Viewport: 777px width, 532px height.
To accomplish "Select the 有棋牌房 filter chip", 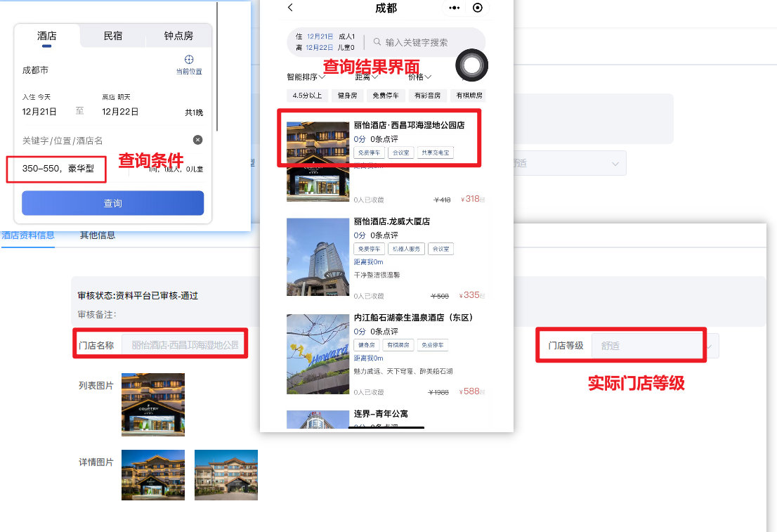I will 469,95.
